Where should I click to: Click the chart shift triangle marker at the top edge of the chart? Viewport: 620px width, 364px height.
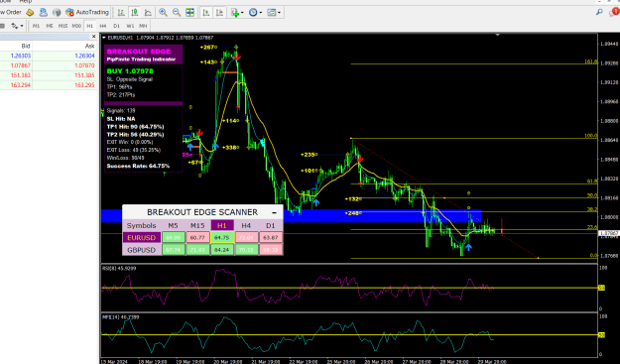[x=497, y=35]
